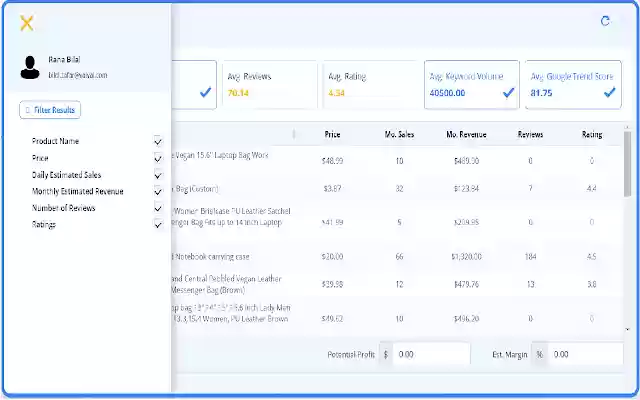The image size is (640, 400).
Task: Toggle Monthly Estimated Revenue checkbox
Action: 158,191
